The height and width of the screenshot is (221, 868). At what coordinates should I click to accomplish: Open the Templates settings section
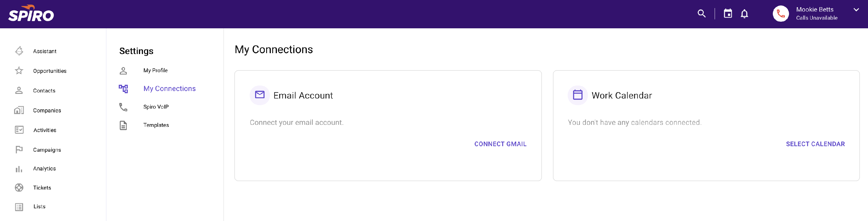pos(156,125)
